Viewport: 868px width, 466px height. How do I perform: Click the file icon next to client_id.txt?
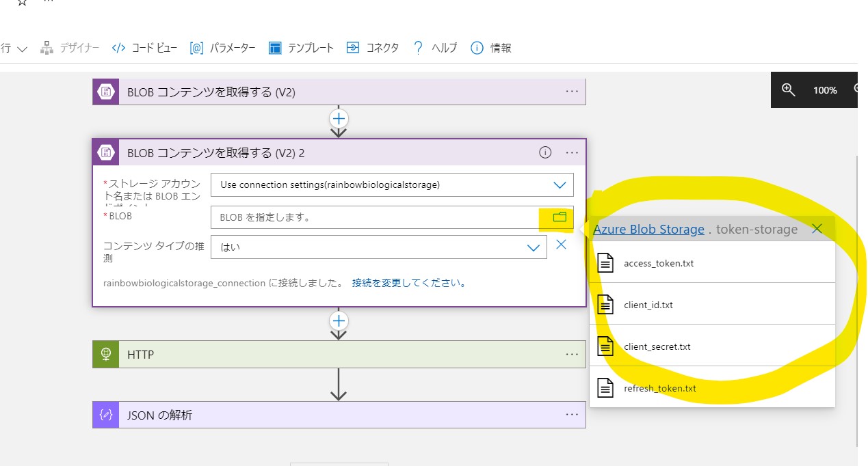606,304
